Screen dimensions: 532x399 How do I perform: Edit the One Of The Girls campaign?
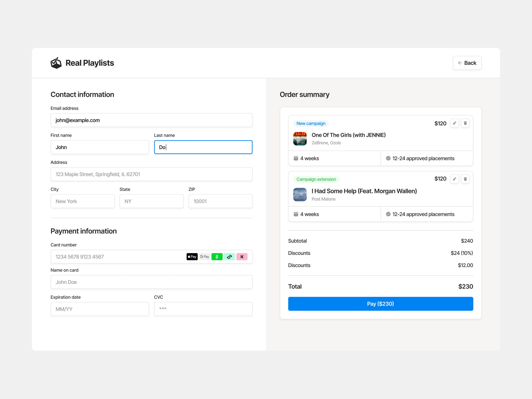pos(454,123)
